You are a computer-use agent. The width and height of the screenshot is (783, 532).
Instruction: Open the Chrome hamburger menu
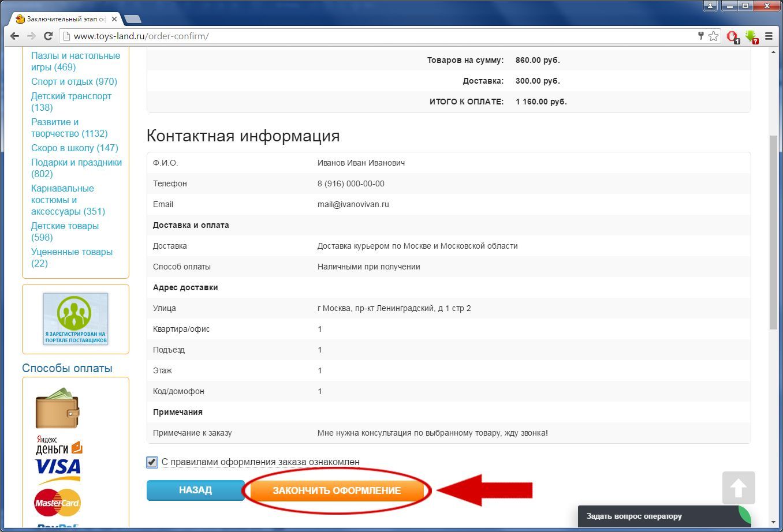[x=769, y=36]
